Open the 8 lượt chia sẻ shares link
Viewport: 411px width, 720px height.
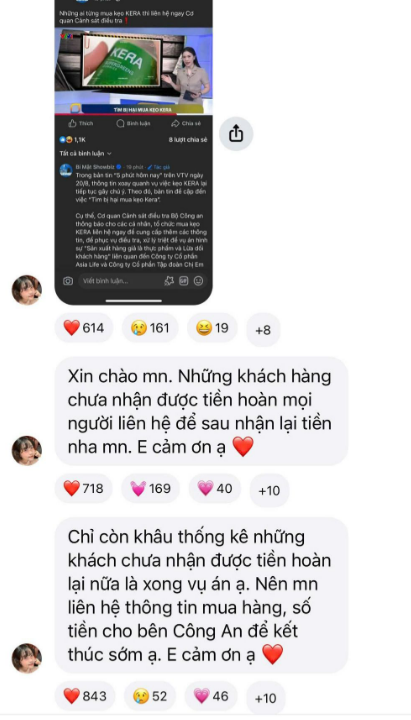[188, 140]
